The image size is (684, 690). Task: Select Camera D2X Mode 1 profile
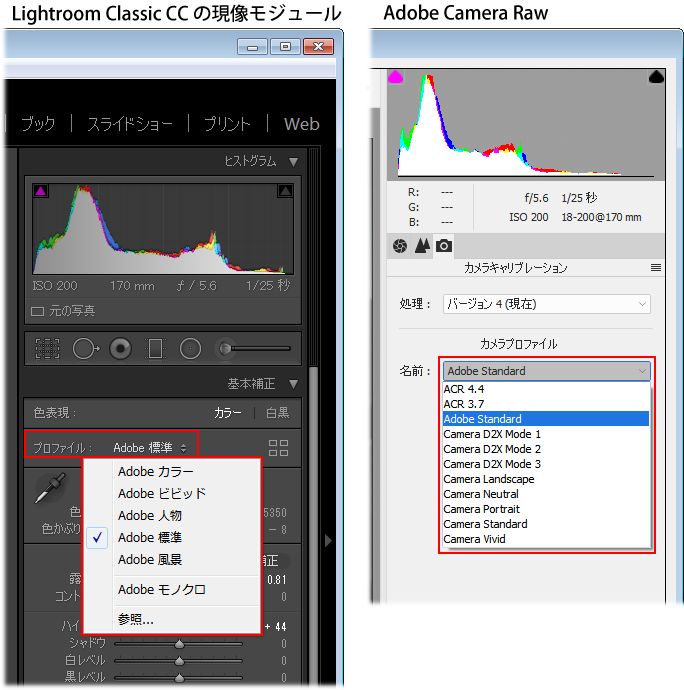pos(546,434)
